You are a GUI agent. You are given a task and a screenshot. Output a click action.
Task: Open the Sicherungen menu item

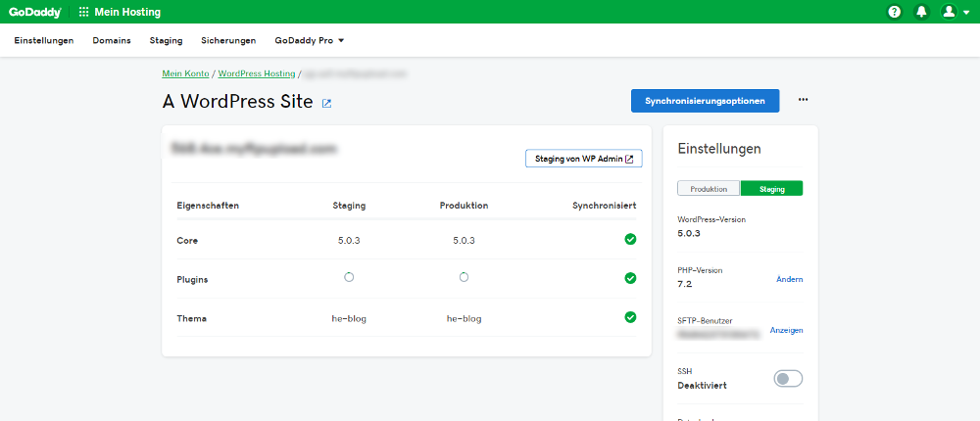[228, 40]
